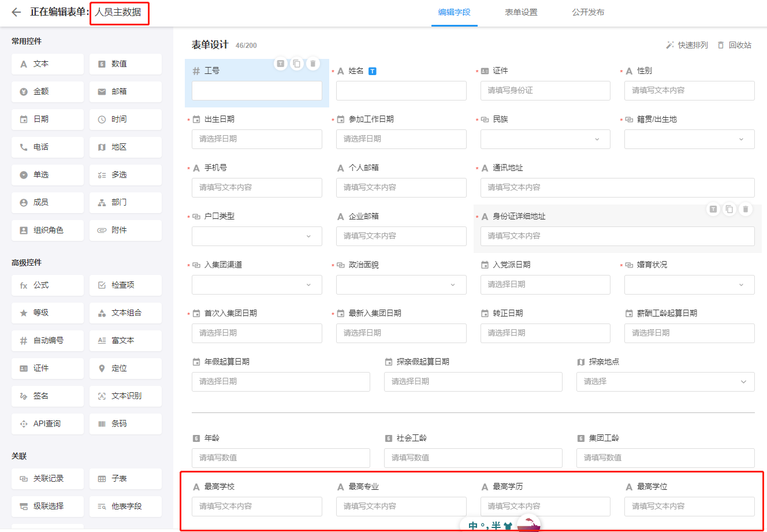
Task: Open the 回收站
Action: 735,45
